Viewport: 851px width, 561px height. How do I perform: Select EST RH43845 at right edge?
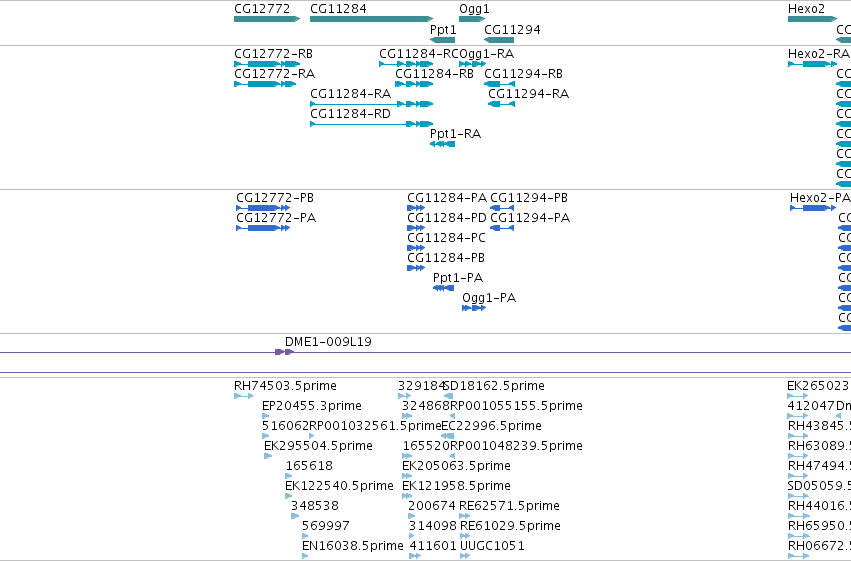click(798, 436)
